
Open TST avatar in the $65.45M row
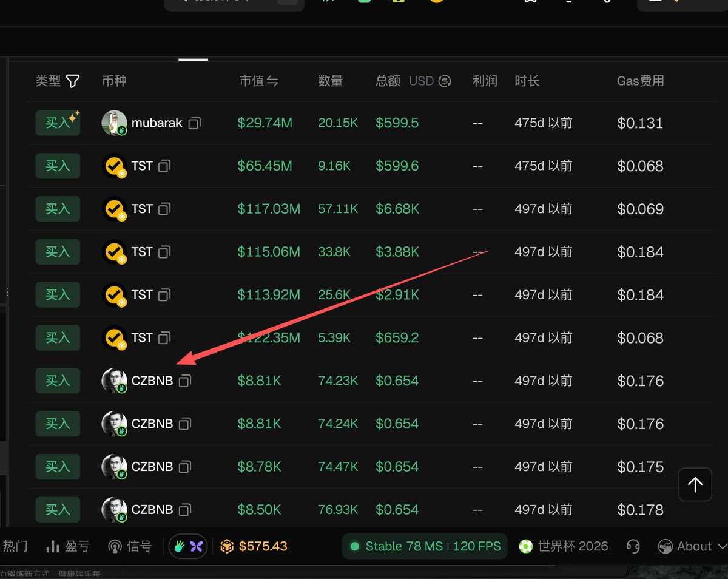pyautogui.click(x=114, y=166)
